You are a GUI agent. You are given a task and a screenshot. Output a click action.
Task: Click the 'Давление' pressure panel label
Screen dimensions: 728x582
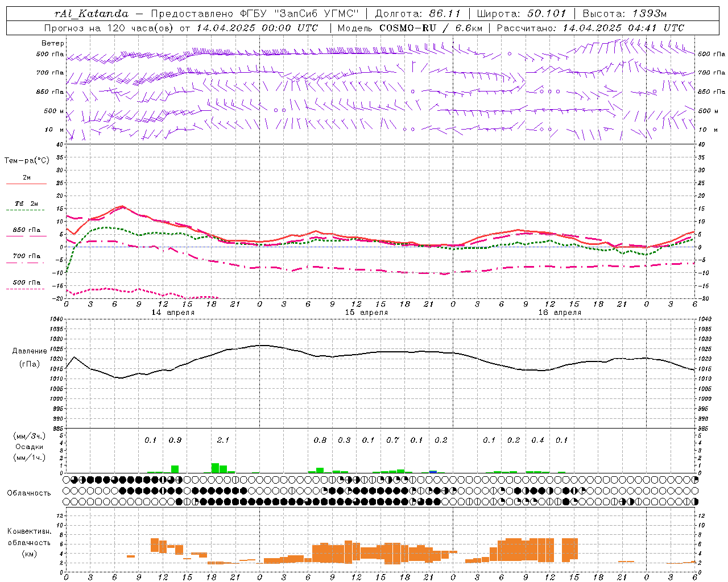point(30,351)
